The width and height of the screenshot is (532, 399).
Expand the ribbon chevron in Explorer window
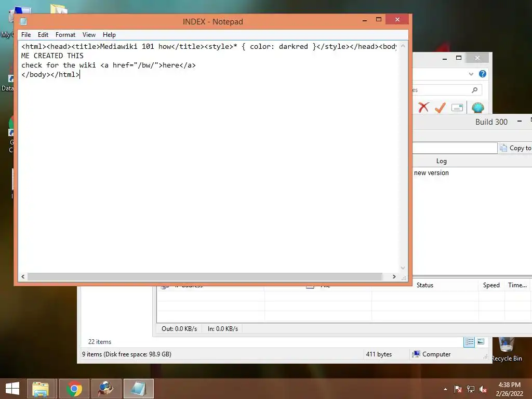tap(471, 74)
